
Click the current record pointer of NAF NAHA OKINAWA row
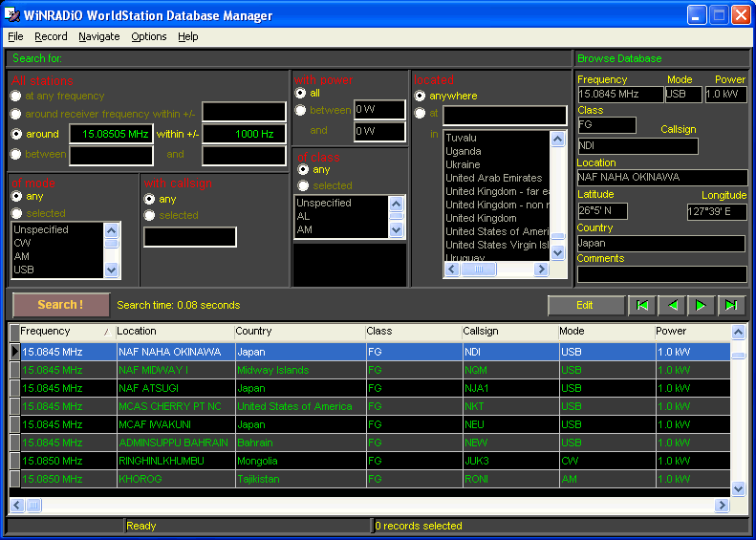15,352
